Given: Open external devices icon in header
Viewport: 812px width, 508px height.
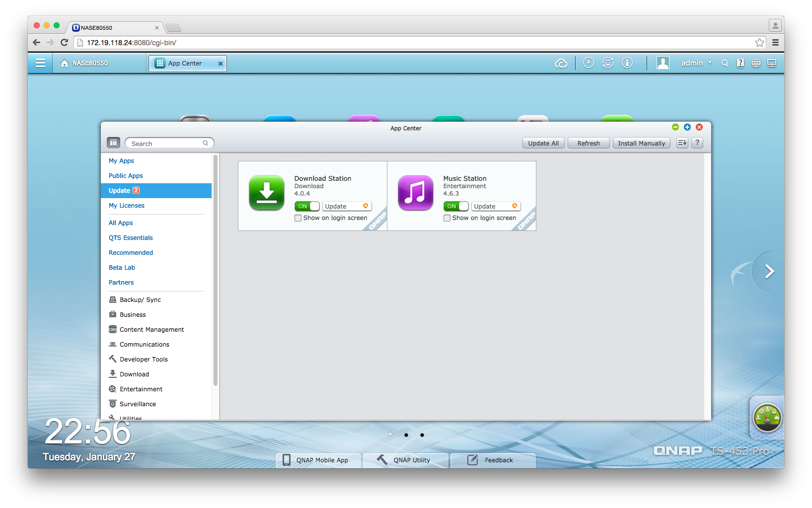Looking at the screenshot, I should [x=608, y=63].
